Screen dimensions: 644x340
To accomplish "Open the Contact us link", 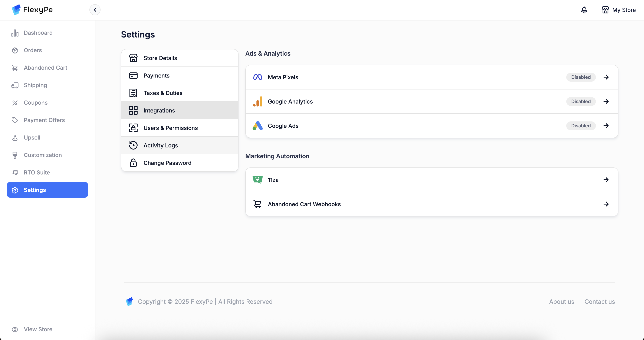I will coord(599,302).
